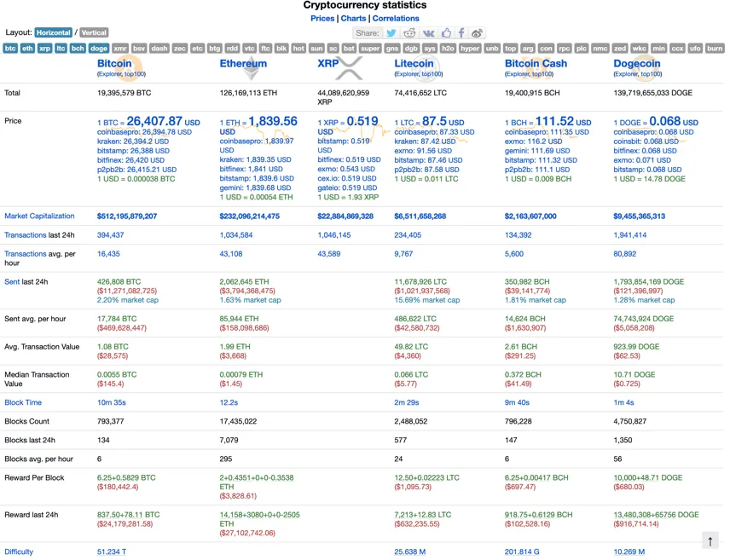Open the XRP heading link
The height and width of the screenshot is (560, 730).
[328, 63]
